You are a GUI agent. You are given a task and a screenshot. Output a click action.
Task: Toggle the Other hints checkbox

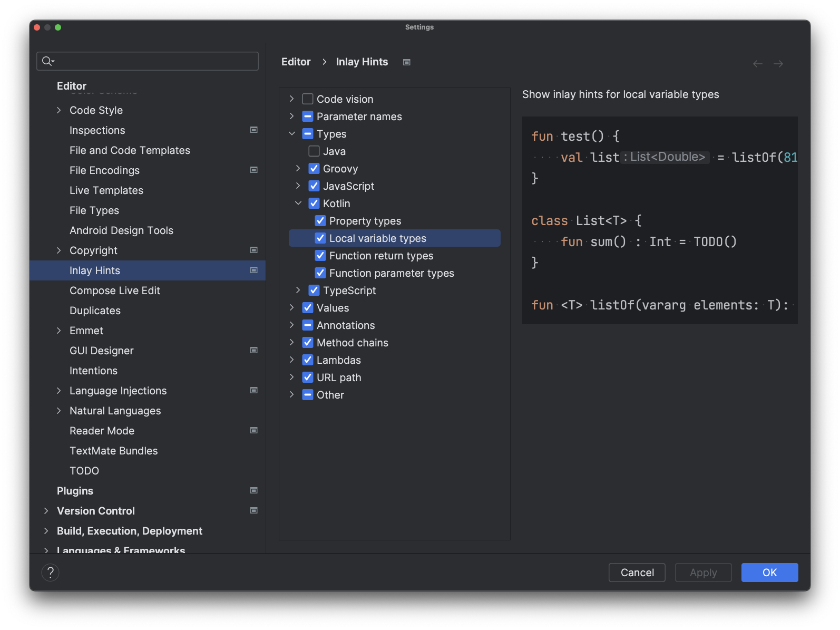tap(308, 395)
